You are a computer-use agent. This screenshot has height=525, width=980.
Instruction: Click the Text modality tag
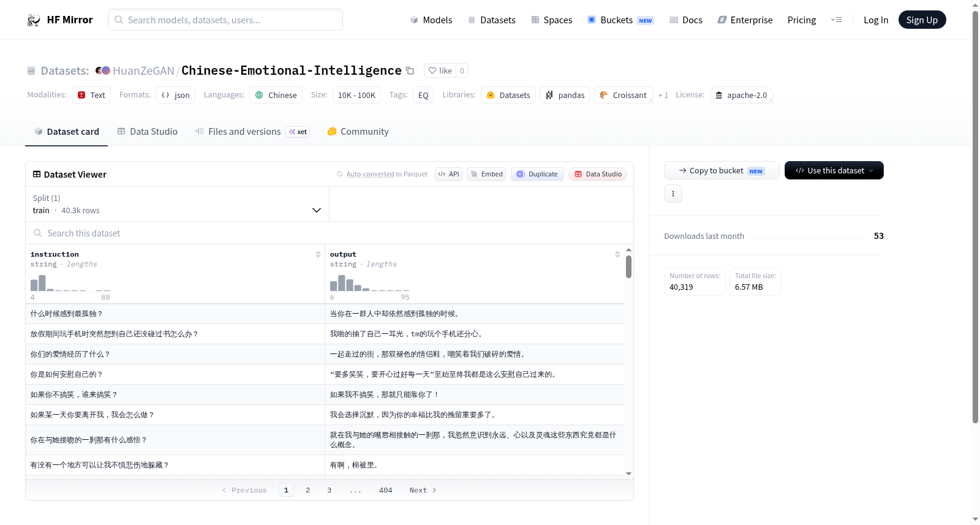pyautogui.click(x=91, y=95)
